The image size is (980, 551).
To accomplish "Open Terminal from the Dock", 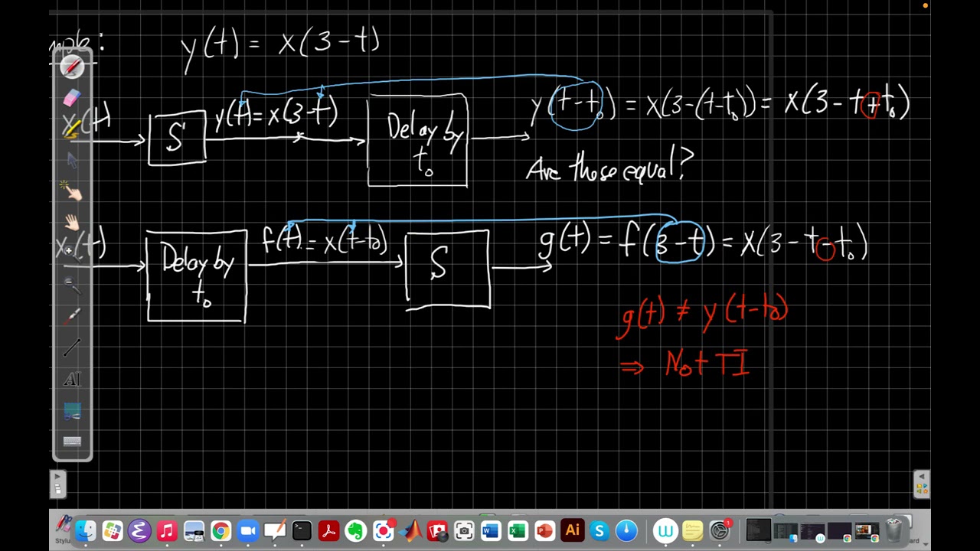I will coord(302,530).
